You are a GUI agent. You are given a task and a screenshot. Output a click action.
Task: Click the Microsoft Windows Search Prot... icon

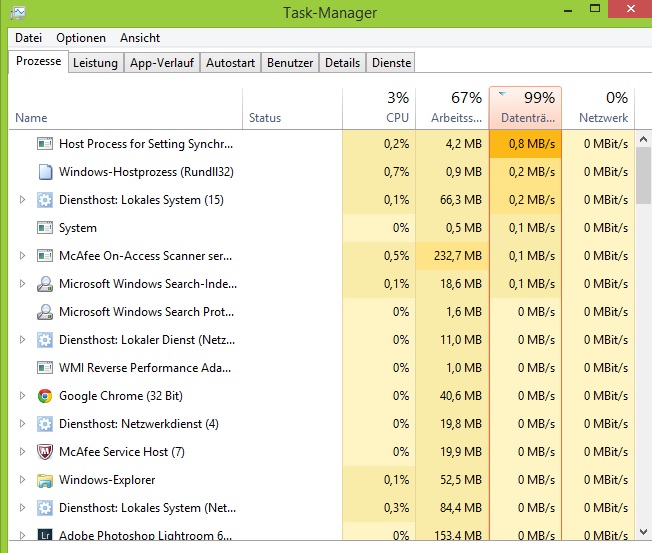coord(45,312)
